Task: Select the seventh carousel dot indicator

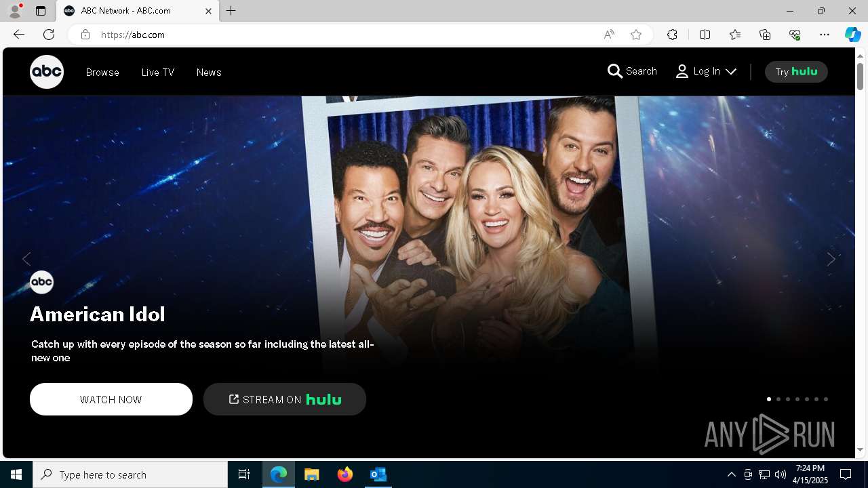Action: pyautogui.click(x=826, y=399)
